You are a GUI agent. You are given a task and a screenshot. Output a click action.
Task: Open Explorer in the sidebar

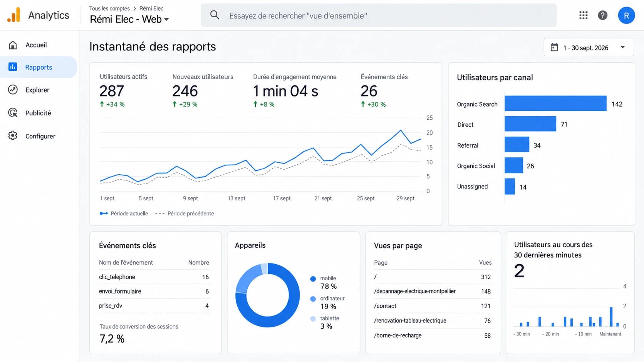coord(39,90)
